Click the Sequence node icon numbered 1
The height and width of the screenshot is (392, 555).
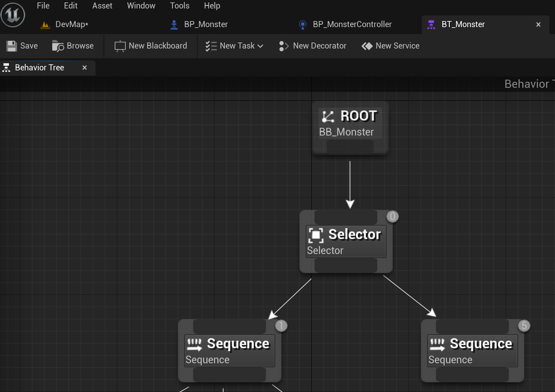194,344
